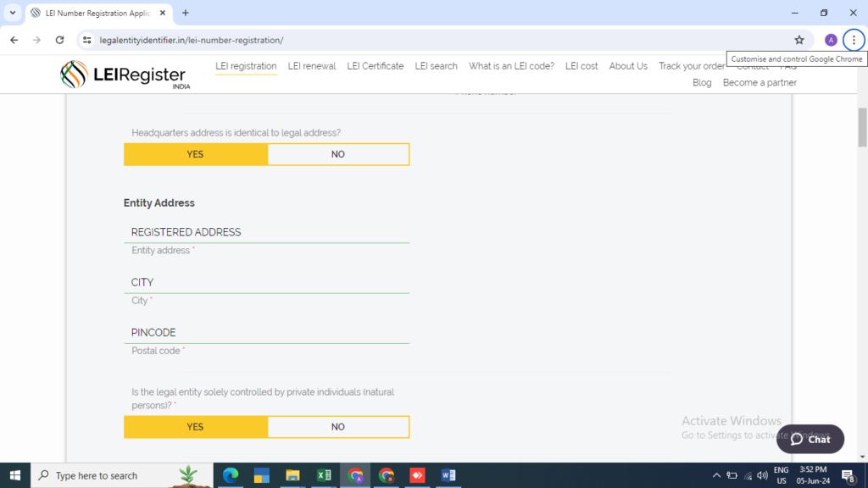Viewport: 868px width, 488px height.
Task: Select YES for headquarters address identical
Action: click(x=196, y=154)
